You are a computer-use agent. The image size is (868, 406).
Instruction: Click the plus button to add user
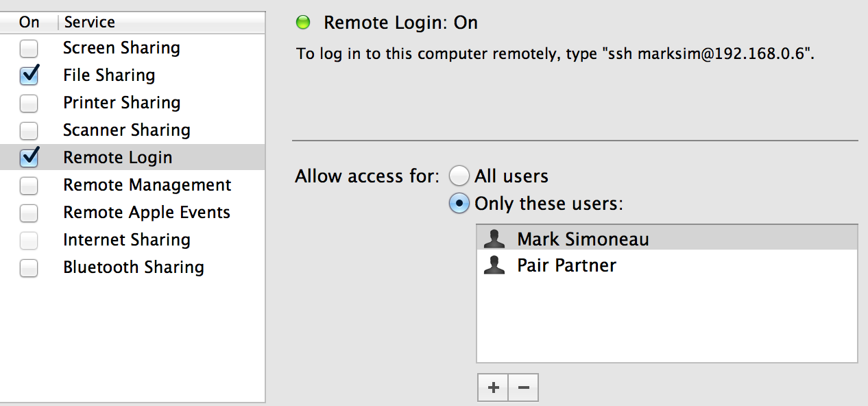click(x=493, y=387)
